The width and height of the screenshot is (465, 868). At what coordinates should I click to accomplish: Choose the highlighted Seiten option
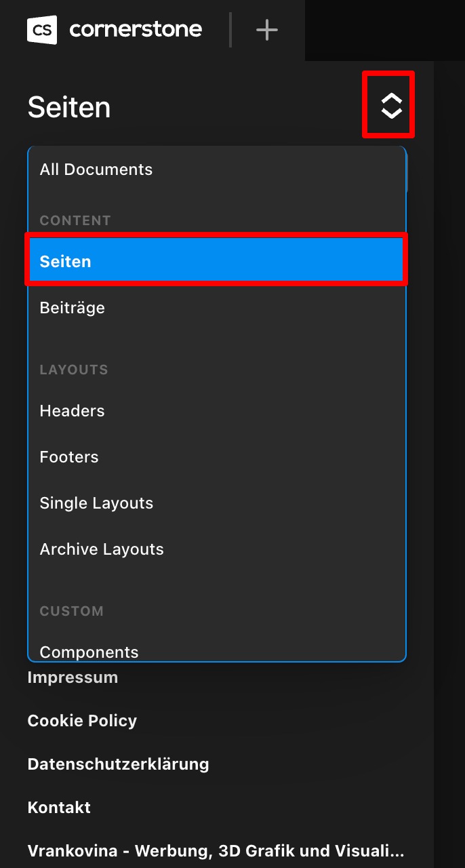pyautogui.click(x=217, y=261)
